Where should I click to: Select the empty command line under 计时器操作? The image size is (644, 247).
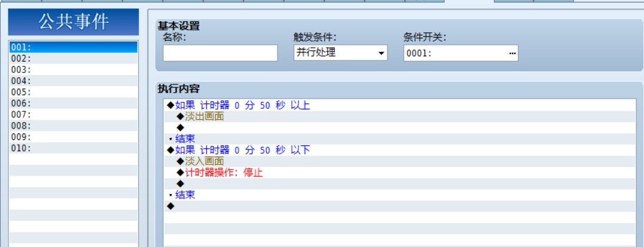399,184
